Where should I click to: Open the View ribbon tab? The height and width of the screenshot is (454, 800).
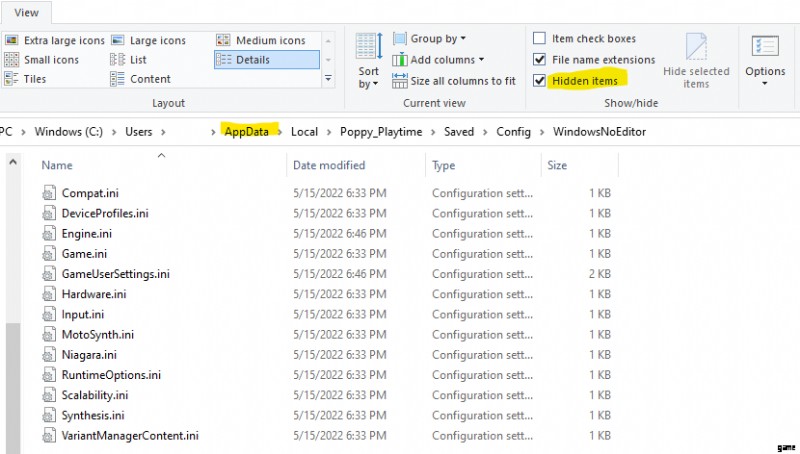point(27,12)
